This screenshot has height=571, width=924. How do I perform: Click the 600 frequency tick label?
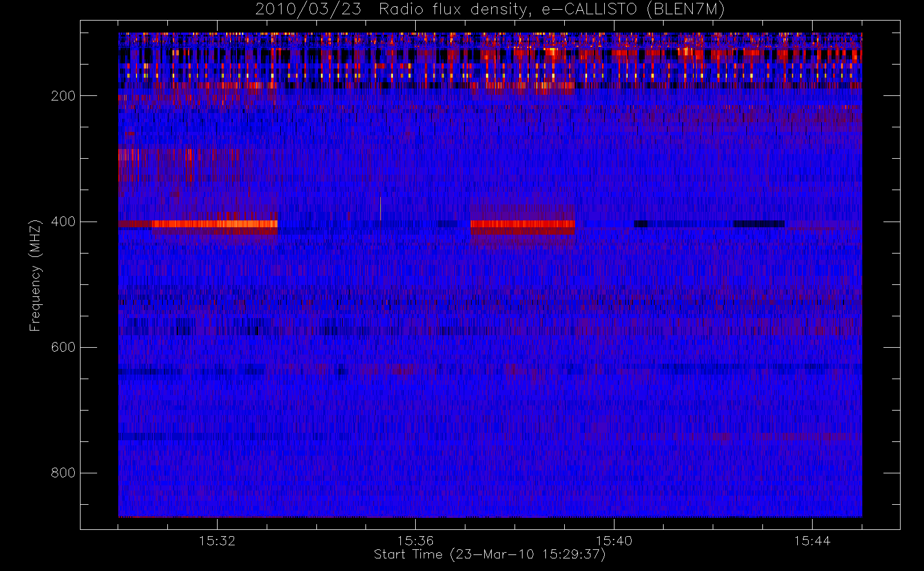[x=63, y=347]
